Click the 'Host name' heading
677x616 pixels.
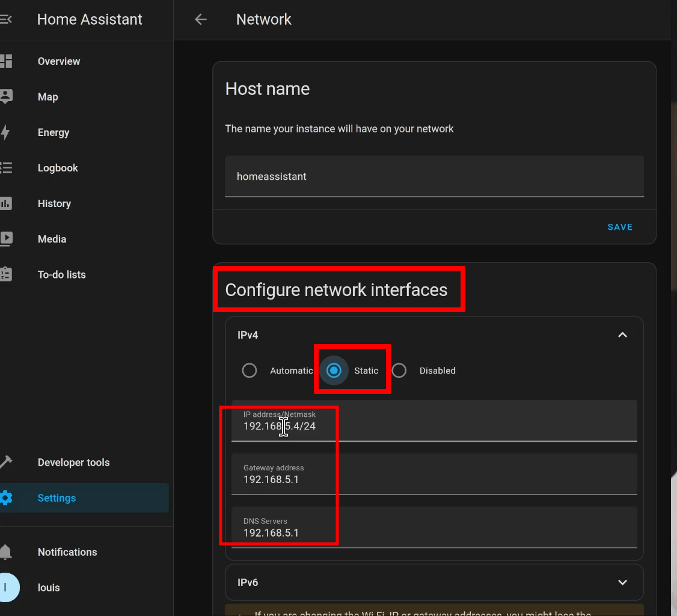tap(268, 89)
